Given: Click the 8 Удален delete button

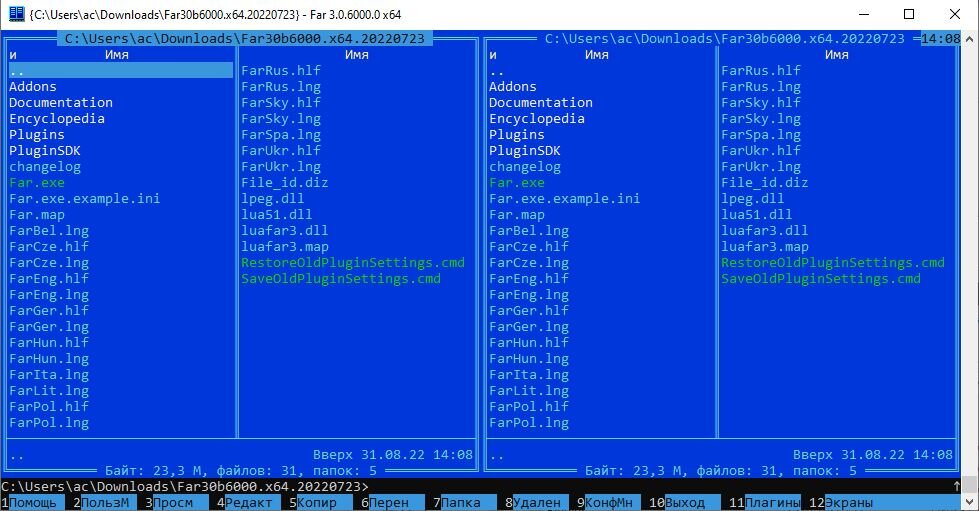Looking at the screenshot, I should coord(536,502).
